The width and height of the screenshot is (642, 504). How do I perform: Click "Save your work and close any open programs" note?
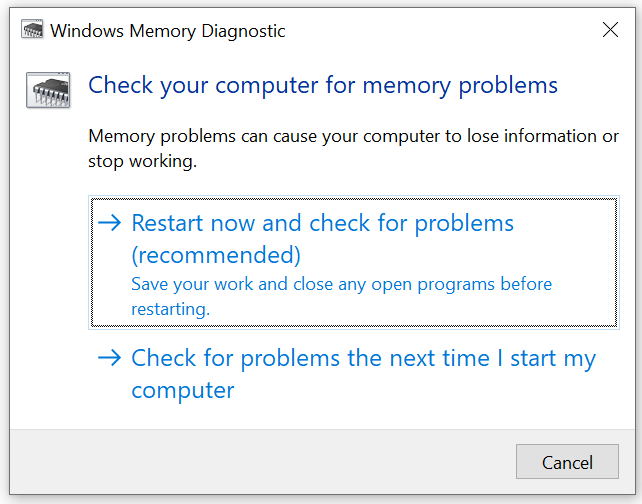pyautogui.click(x=341, y=285)
